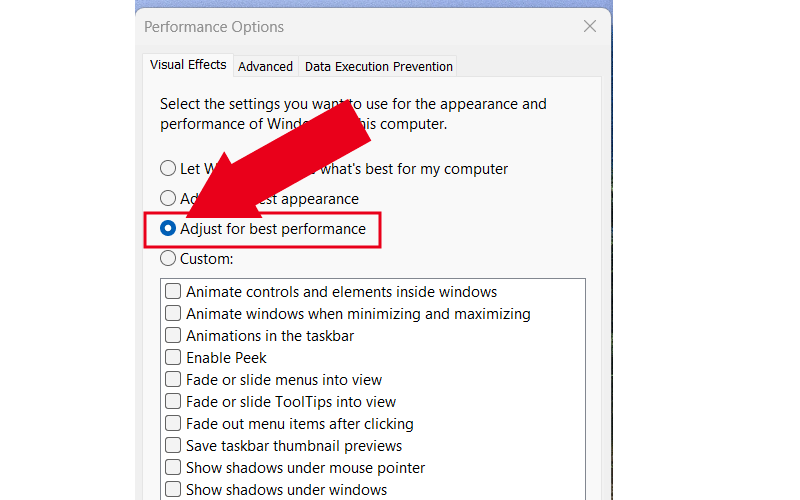The height and width of the screenshot is (500, 800).
Task: Select Let Windows choose what's best option
Action: click(x=168, y=169)
